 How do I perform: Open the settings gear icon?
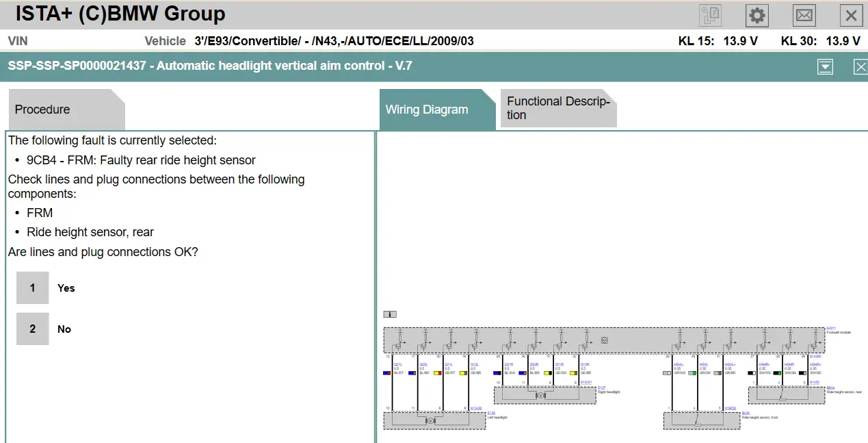click(757, 15)
